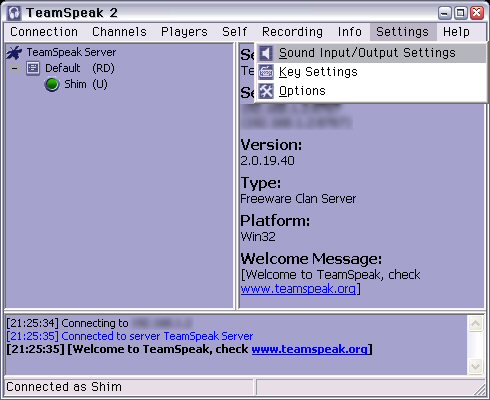The width and height of the screenshot is (490, 400).
Task: Click the window resize grip in status bar
Action: pos(480,389)
